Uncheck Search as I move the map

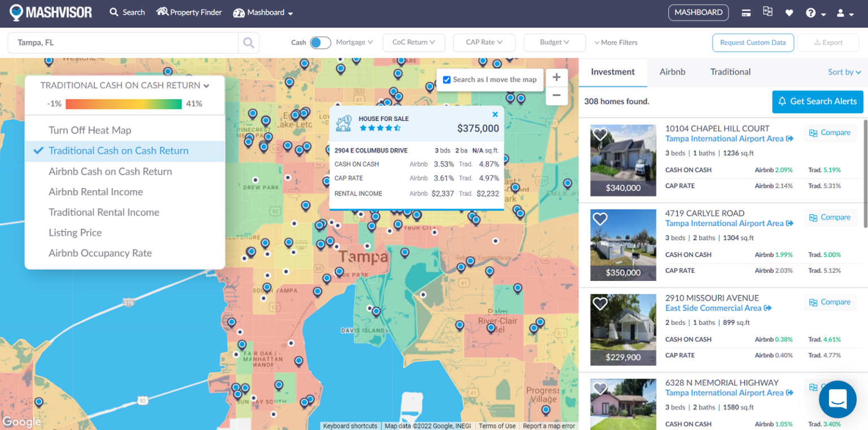[446, 79]
